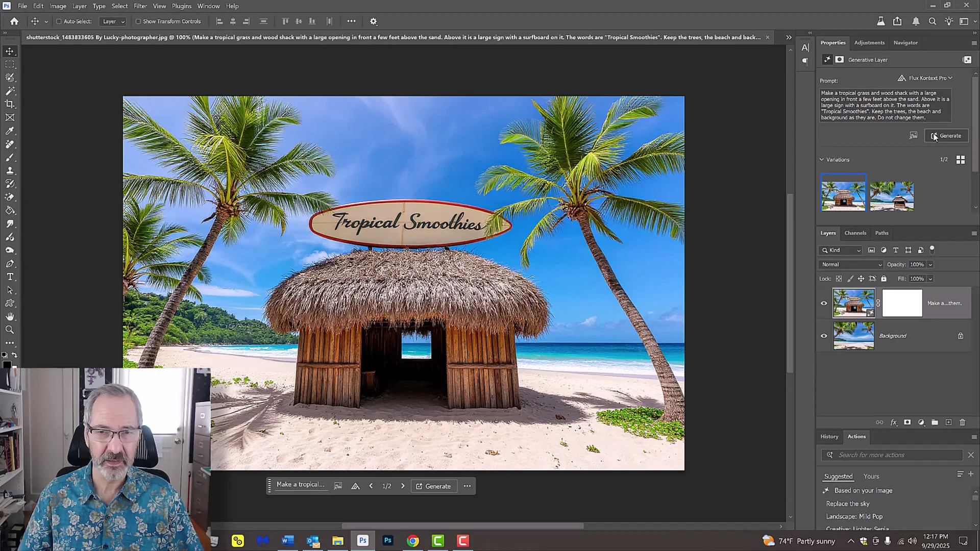980x551 pixels.
Task: Enable the Auto-Select checkbox
Action: (x=58, y=21)
